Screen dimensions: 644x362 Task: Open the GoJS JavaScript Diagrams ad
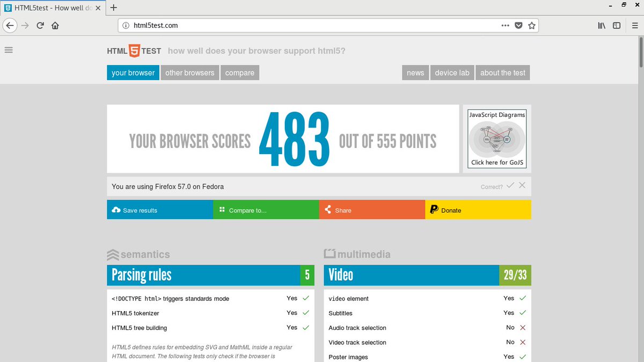coord(497,139)
